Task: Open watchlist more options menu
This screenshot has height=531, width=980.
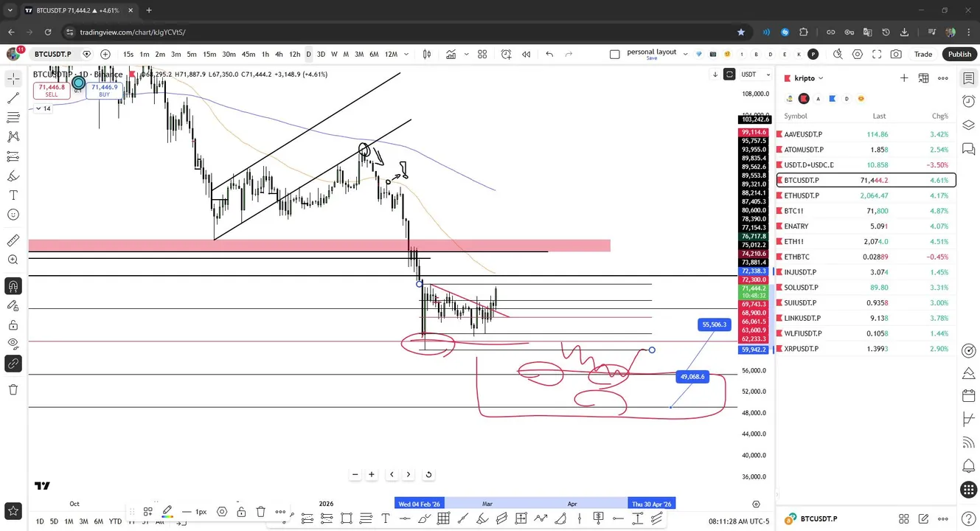Action: tap(943, 78)
